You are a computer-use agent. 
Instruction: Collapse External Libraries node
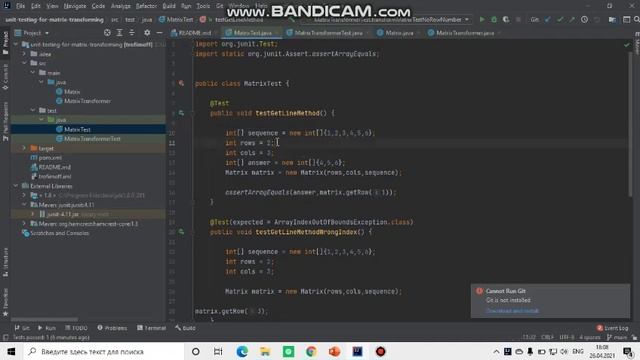(16, 186)
